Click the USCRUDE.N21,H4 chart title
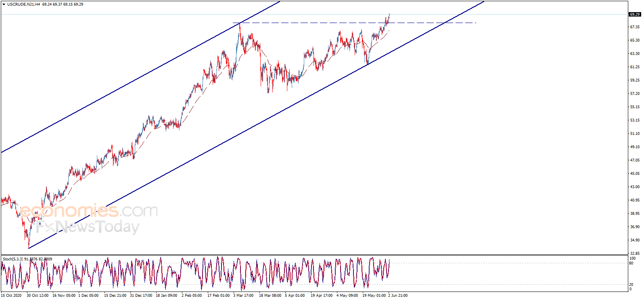 coord(23,4)
